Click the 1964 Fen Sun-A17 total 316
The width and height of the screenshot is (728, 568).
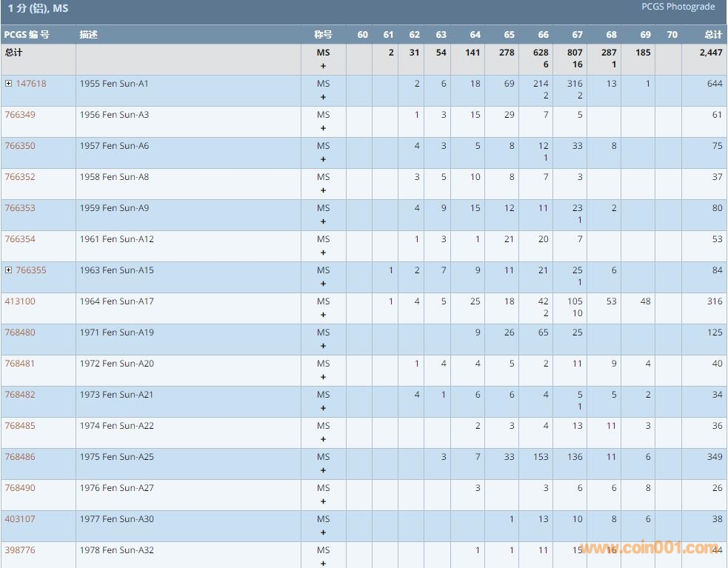tap(714, 301)
